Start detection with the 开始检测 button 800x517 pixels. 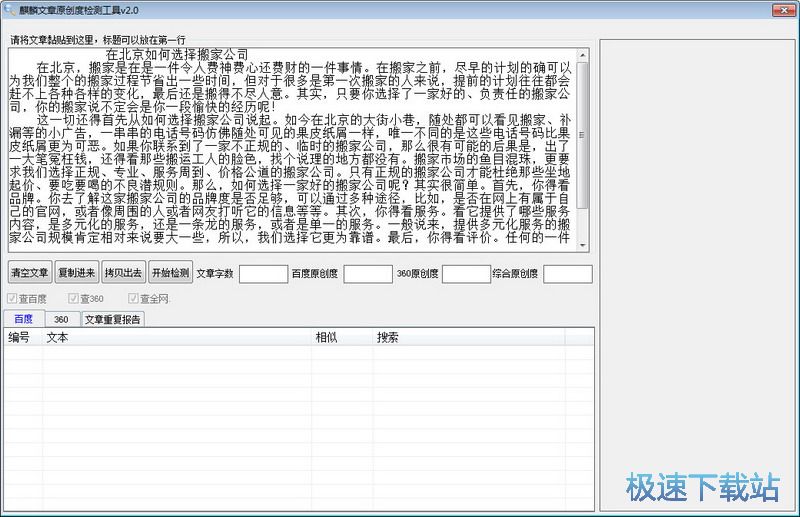[170, 273]
